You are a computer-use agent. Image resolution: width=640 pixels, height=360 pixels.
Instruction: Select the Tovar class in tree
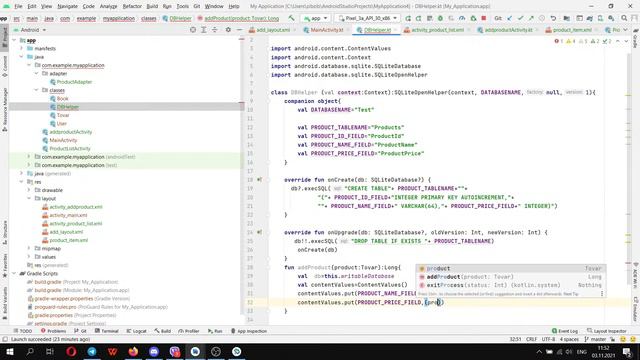point(63,115)
